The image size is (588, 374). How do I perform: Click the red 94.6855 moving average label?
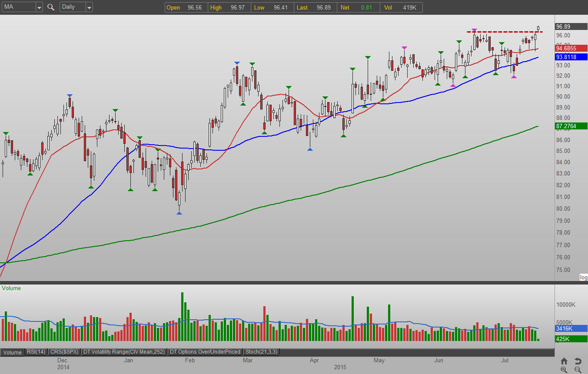571,48
